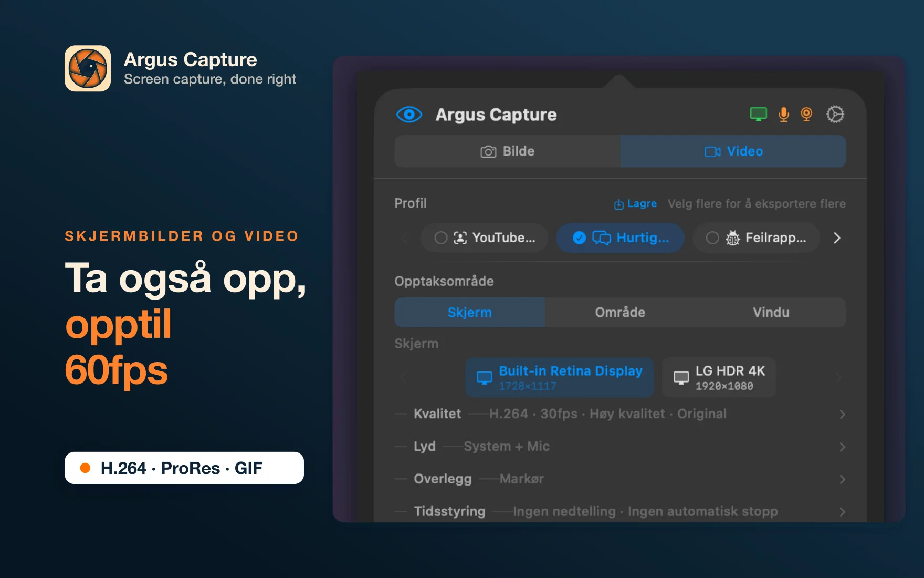924x578 pixels.
Task: Select the LG HDR 4K display
Action: pos(719,377)
